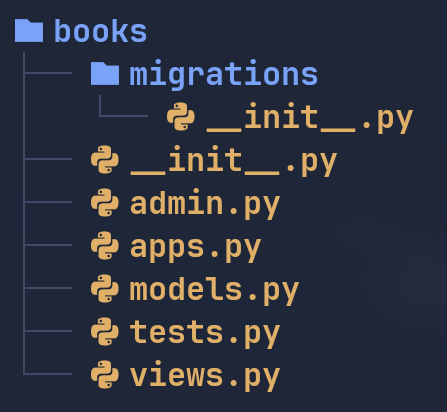Click Python icon next to admin.py

tap(105, 203)
